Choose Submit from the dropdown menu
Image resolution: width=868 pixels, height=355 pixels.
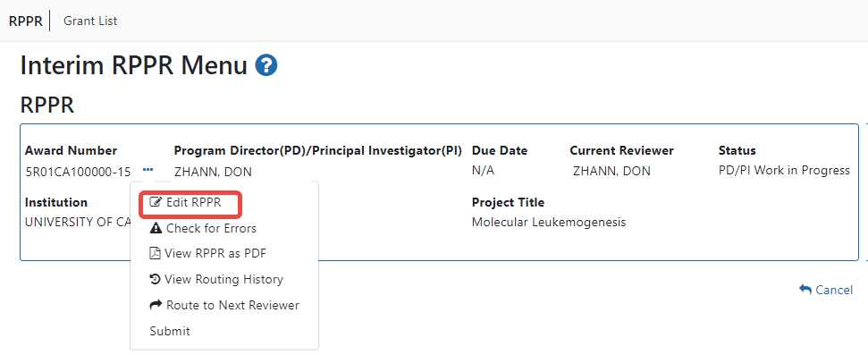click(x=170, y=331)
